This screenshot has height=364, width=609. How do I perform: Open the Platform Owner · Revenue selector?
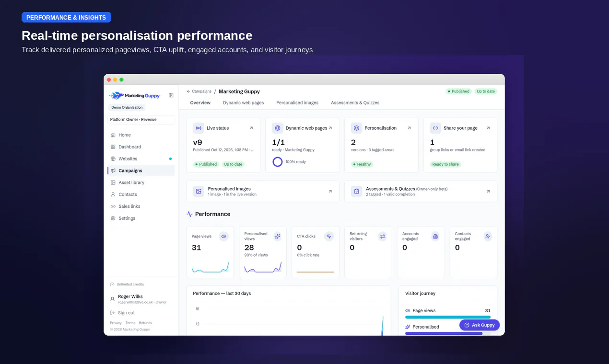141,119
